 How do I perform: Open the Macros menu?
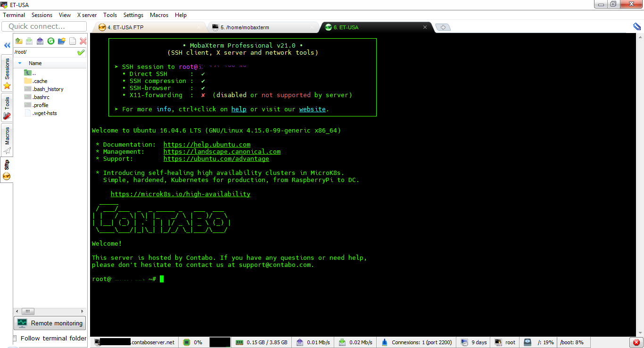pos(159,15)
